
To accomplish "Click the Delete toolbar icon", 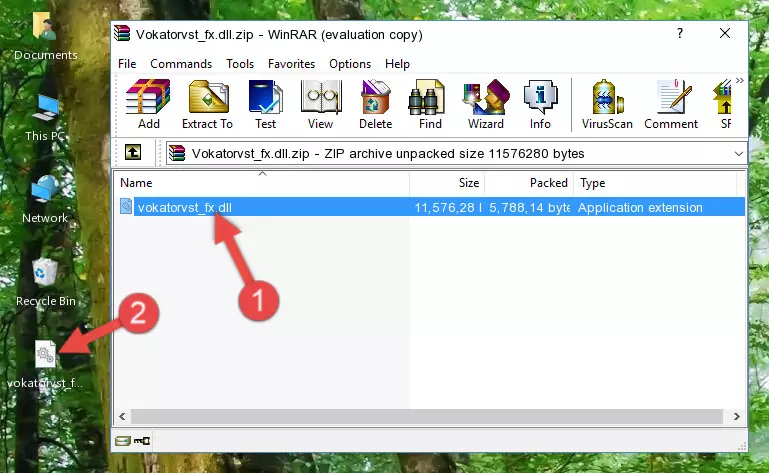I will point(376,104).
